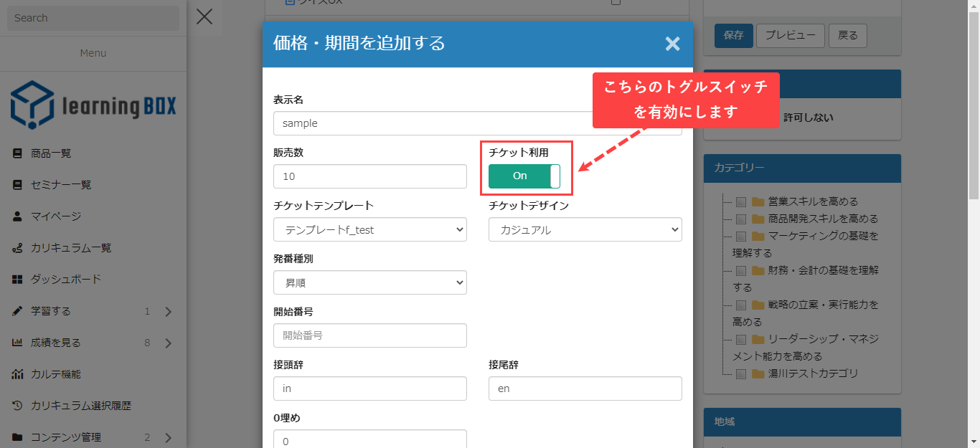Viewport: 980px width, 448px height.
Task: Open カリキュラム一覧 in the sidebar menu
Action: tap(71, 248)
